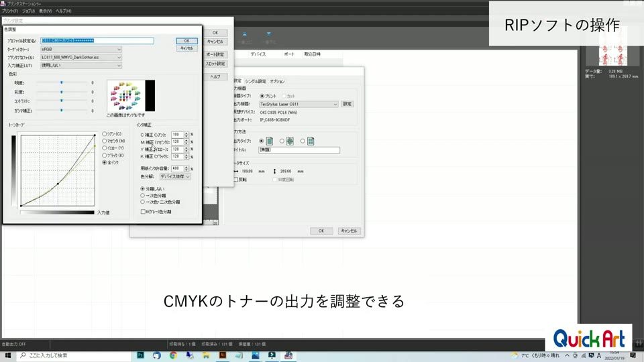This screenshot has height=362, width=644.
Task: Click ヘルプ button in printer settings dialog
Action: [215, 76]
